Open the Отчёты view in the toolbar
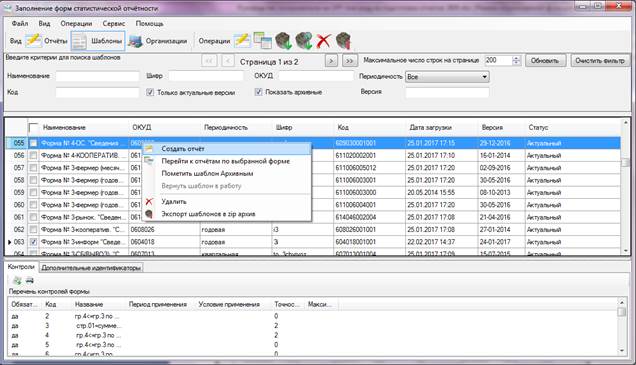636x365 pixels. [46, 41]
